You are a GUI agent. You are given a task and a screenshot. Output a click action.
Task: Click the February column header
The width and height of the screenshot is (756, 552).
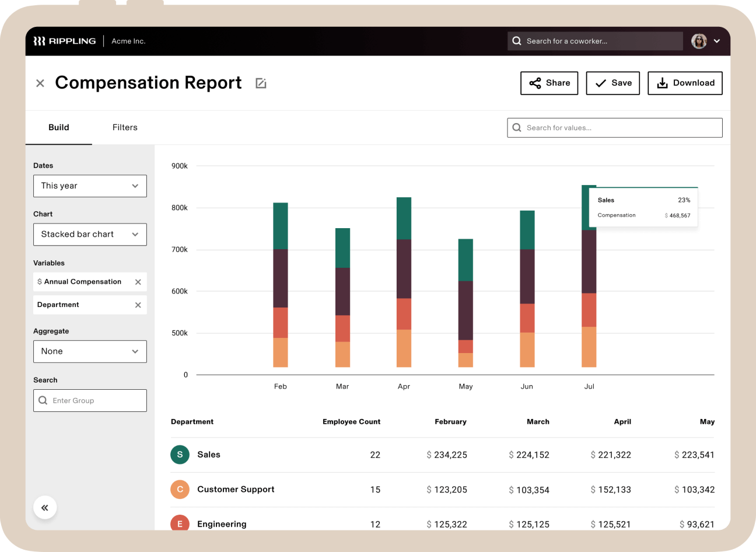click(450, 422)
